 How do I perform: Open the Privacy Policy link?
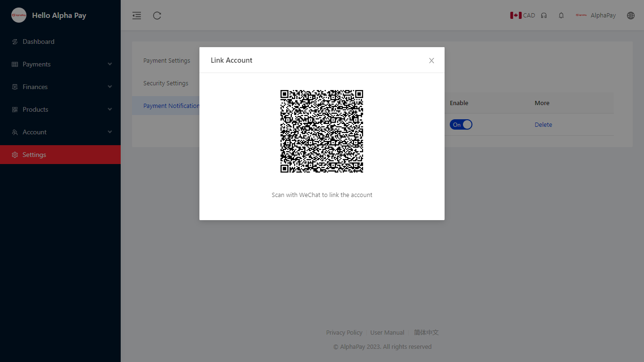(344, 333)
